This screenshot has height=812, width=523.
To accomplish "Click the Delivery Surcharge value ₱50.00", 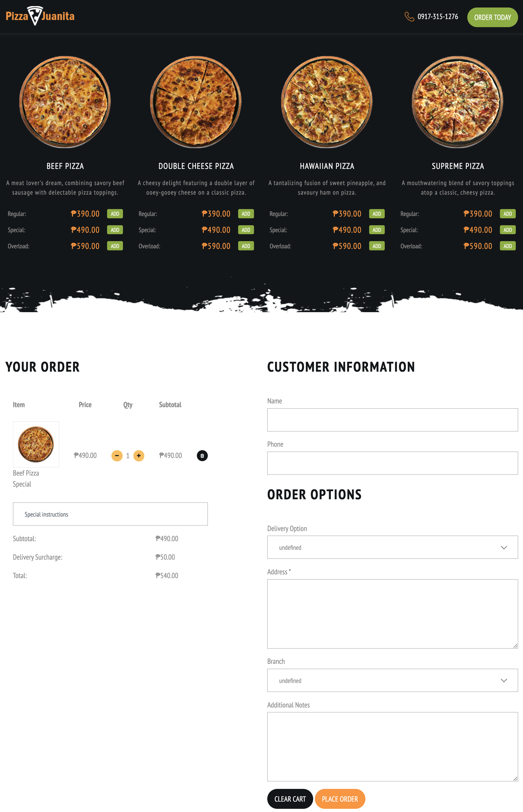I will point(165,557).
